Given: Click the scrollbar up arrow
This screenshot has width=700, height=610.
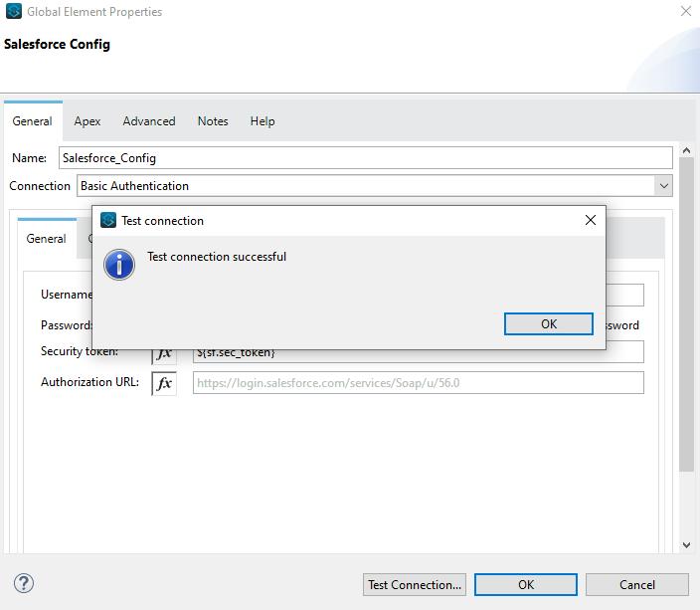Looking at the screenshot, I should click(x=686, y=150).
